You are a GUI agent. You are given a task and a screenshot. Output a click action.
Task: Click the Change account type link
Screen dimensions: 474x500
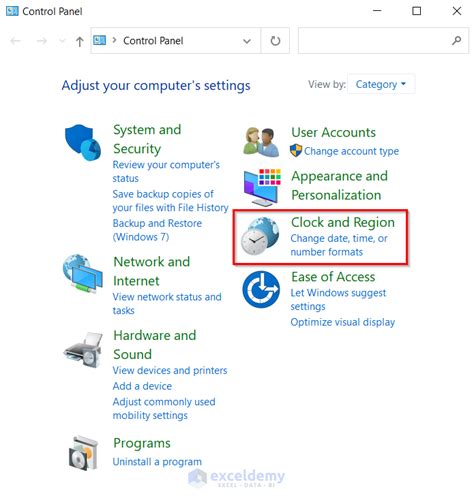(x=351, y=151)
